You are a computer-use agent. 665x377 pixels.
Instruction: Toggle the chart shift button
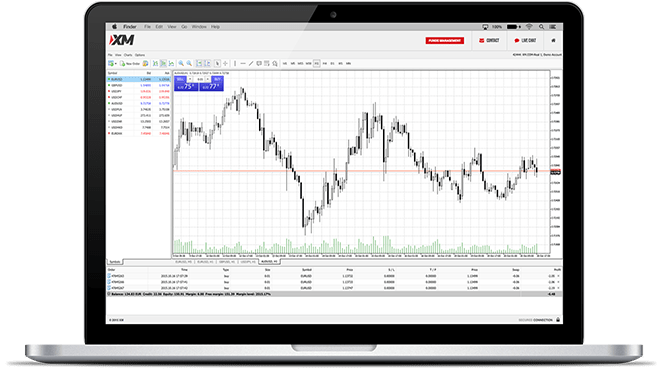coord(207,64)
